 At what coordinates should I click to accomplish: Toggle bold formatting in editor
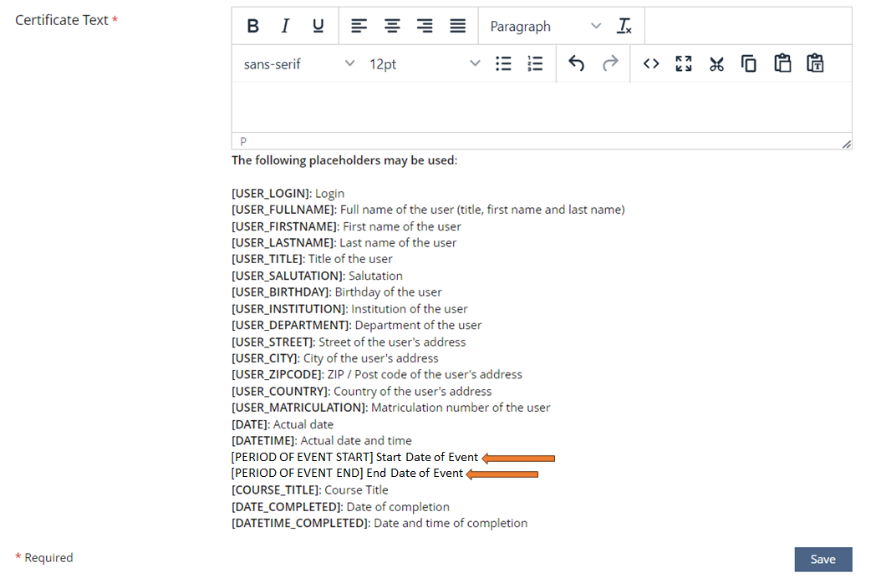(252, 26)
